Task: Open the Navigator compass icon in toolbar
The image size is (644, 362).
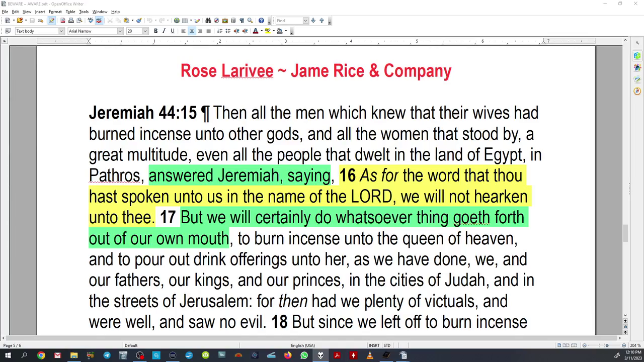Action: [216, 21]
